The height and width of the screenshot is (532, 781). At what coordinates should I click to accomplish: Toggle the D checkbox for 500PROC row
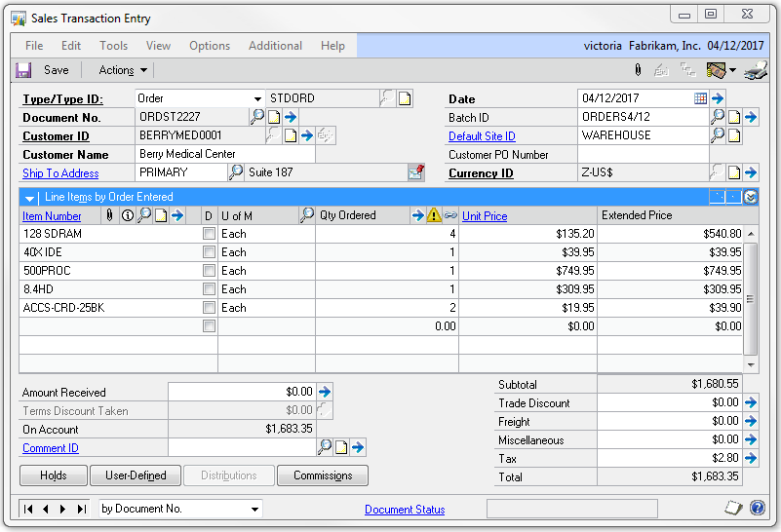tap(209, 271)
